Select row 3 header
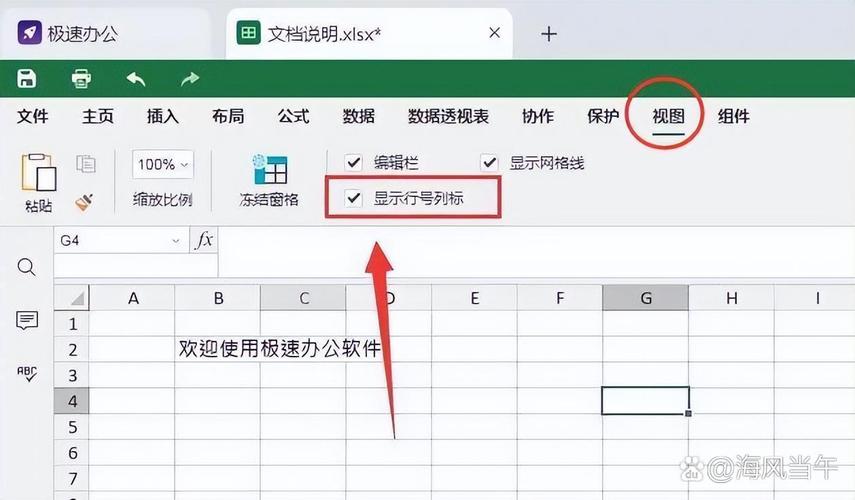 (72, 376)
